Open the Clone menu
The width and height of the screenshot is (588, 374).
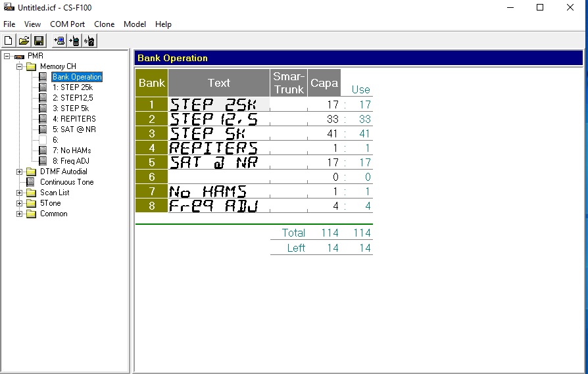[x=104, y=24]
